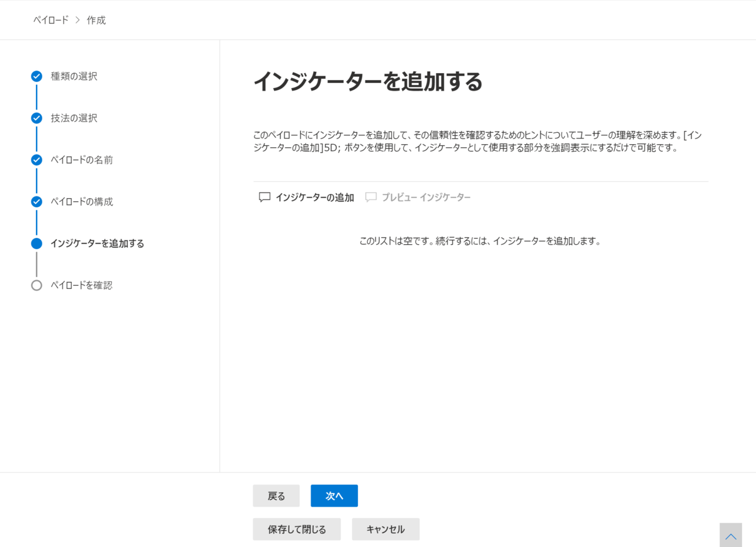Cancel the wizard with キャンセル

[x=386, y=529]
